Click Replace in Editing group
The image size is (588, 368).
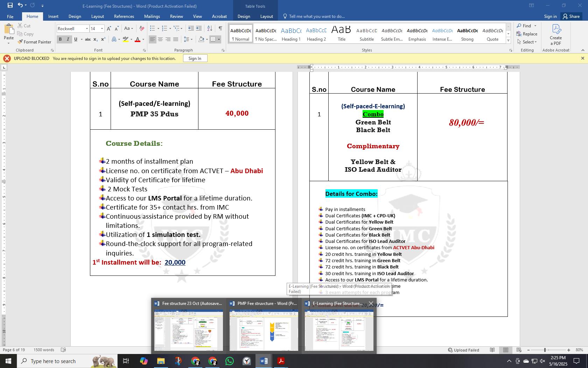click(x=527, y=34)
